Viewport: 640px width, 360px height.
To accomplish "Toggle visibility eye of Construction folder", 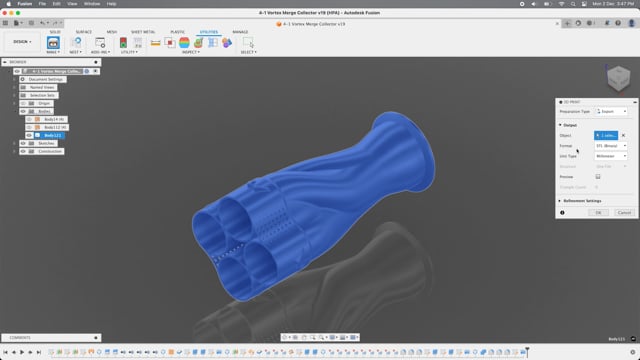I will click(x=23, y=151).
